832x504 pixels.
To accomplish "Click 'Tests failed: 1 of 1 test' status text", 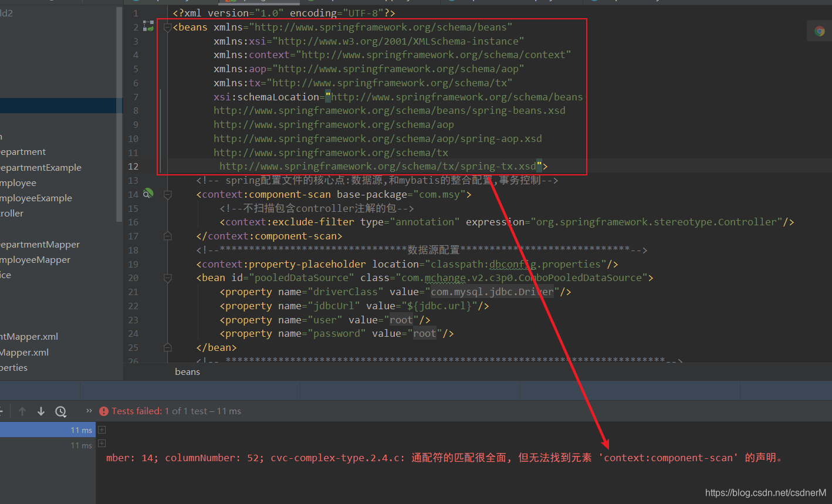I will tap(159, 411).
